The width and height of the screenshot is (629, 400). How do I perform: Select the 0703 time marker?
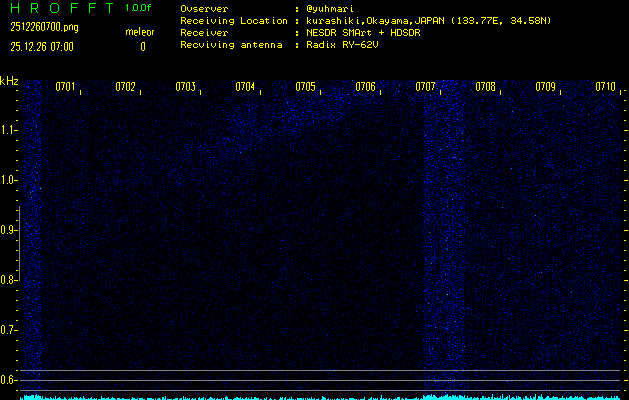pos(185,87)
